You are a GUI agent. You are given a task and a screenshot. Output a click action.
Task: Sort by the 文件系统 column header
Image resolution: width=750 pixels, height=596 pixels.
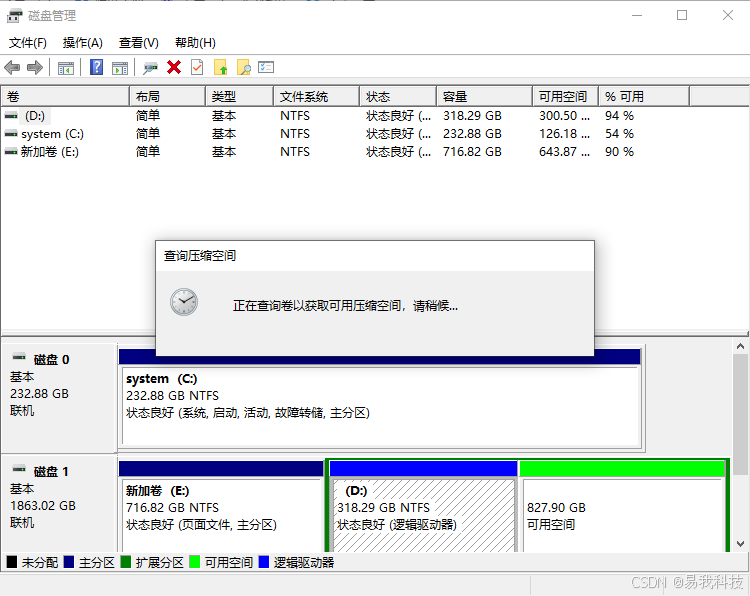click(x=317, y=97)
